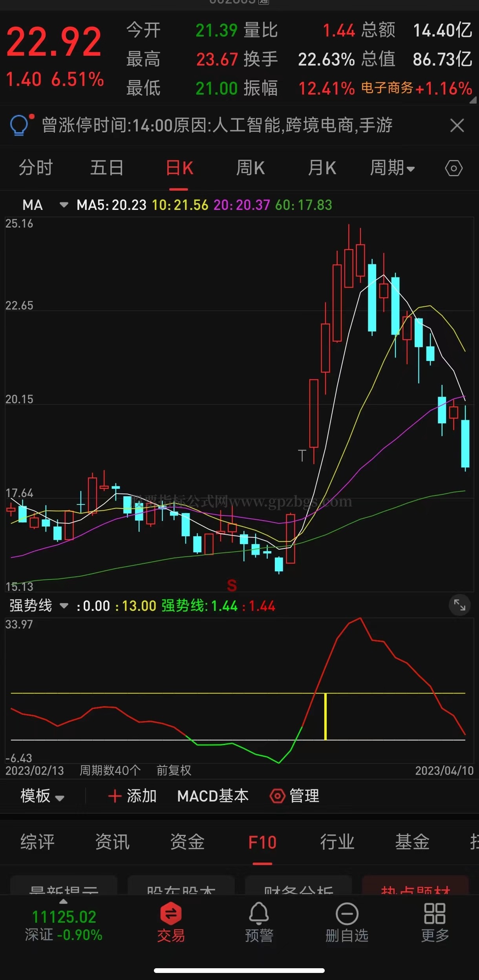Open the 交易 trade icon
The height and width of the screenshot is (980, 479).
click(x=171, y=922)
